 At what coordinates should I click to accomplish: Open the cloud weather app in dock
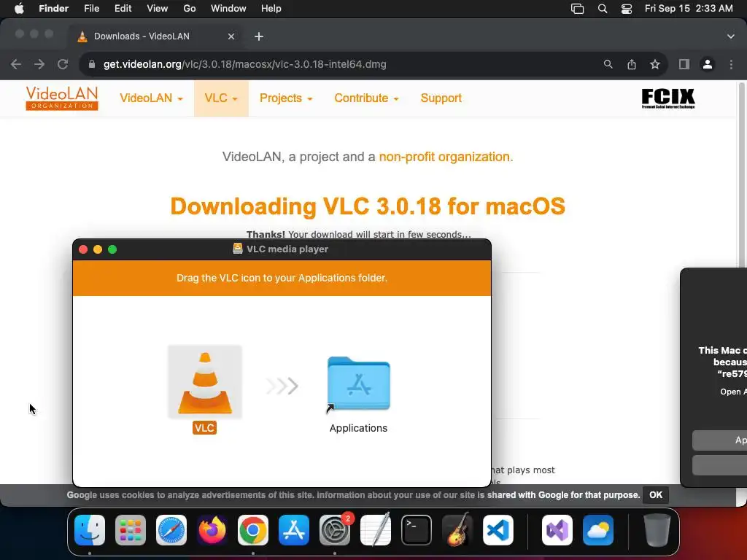click(x=598, y=530)
